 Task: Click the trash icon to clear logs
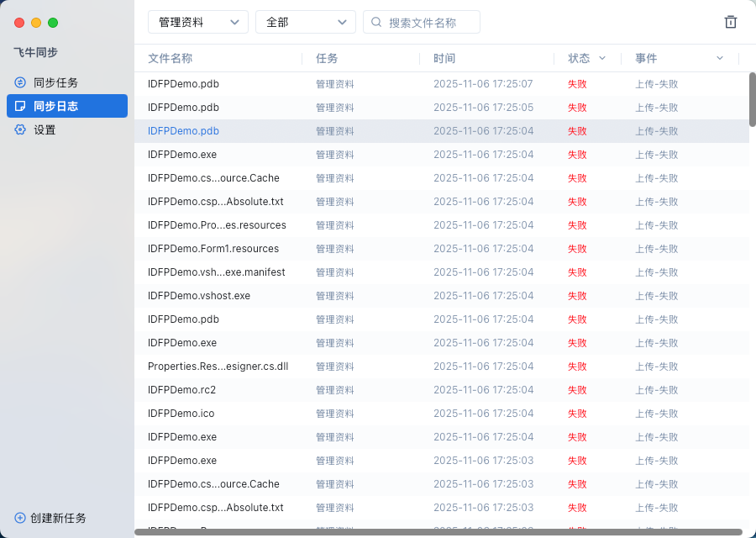[731, 22]
